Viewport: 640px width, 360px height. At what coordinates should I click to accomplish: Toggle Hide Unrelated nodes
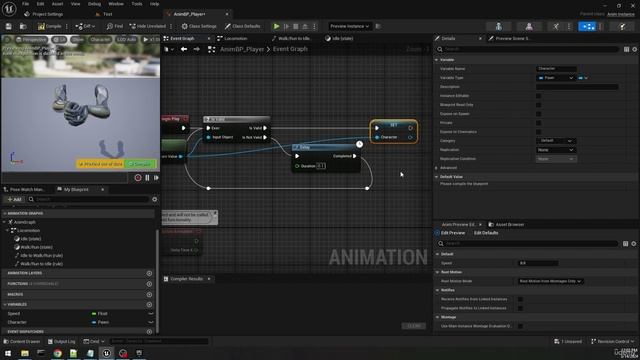pos(148,26)
